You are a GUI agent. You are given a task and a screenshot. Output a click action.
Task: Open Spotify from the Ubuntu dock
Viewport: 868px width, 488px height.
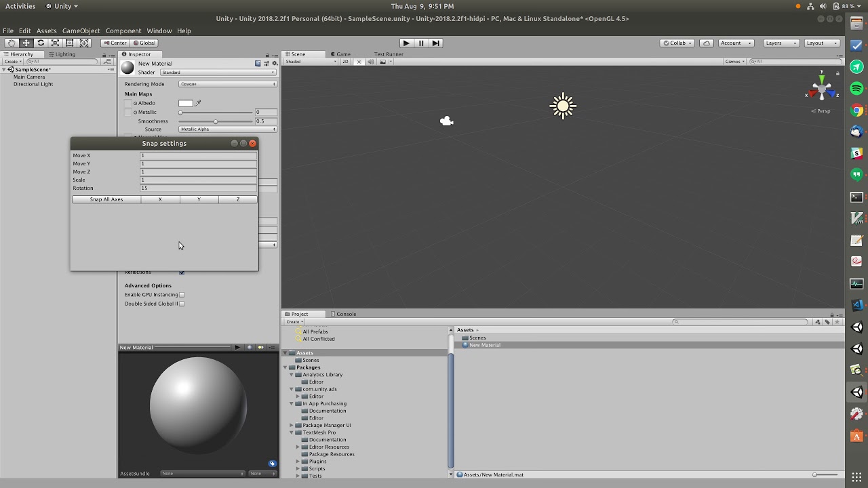click(x=856, y=89)
